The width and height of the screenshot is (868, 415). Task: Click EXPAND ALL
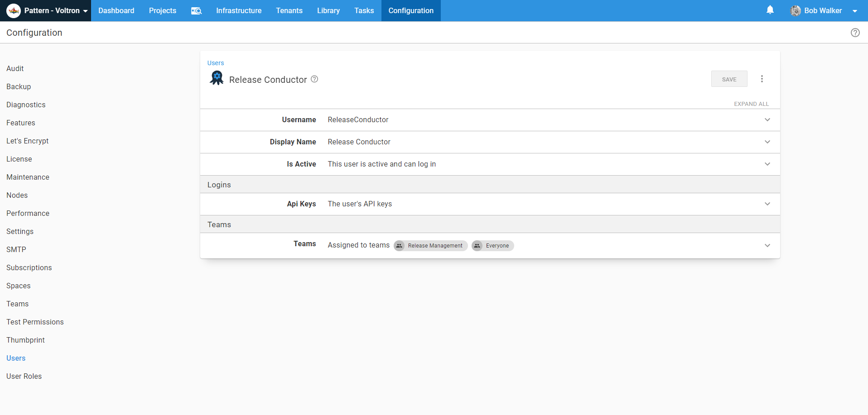pyautogui.click(x=751, y=104)
